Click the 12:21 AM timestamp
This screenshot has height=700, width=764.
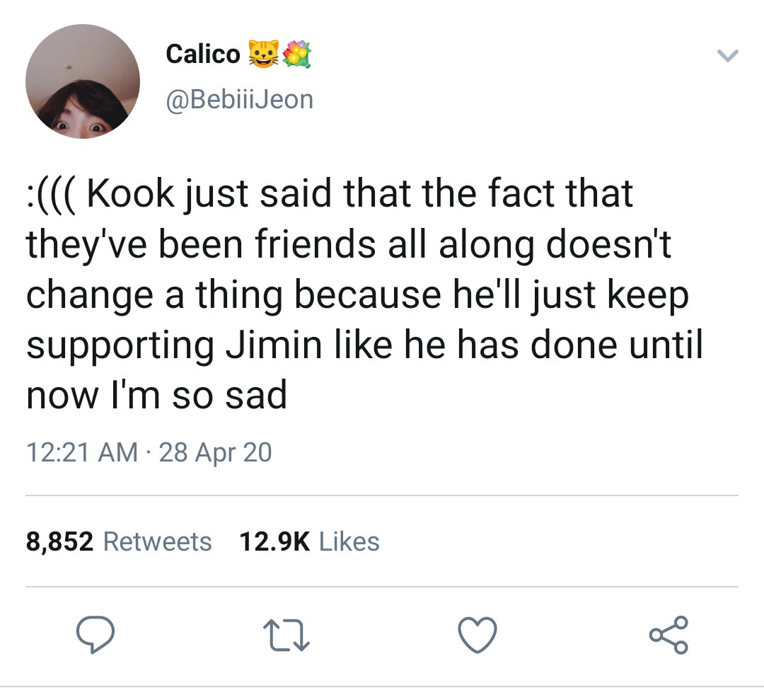(82, 452)
